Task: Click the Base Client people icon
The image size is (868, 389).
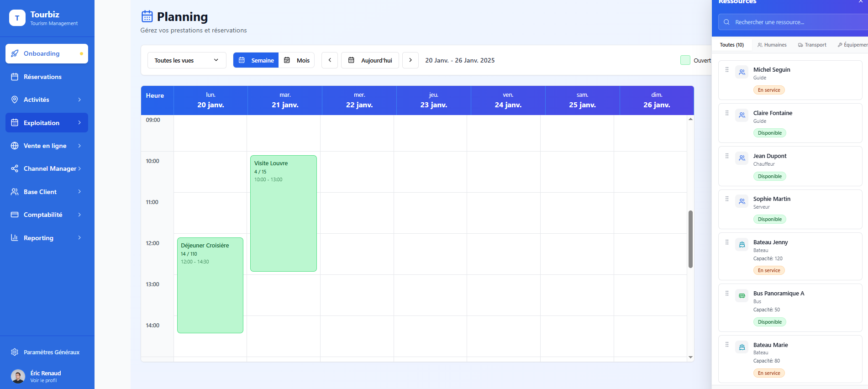Action: pos(15,192)
